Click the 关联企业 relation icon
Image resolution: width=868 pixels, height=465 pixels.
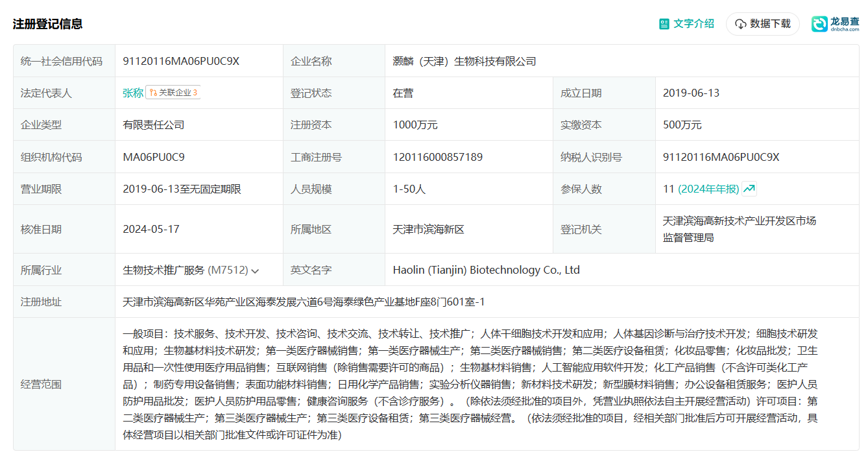154,93
